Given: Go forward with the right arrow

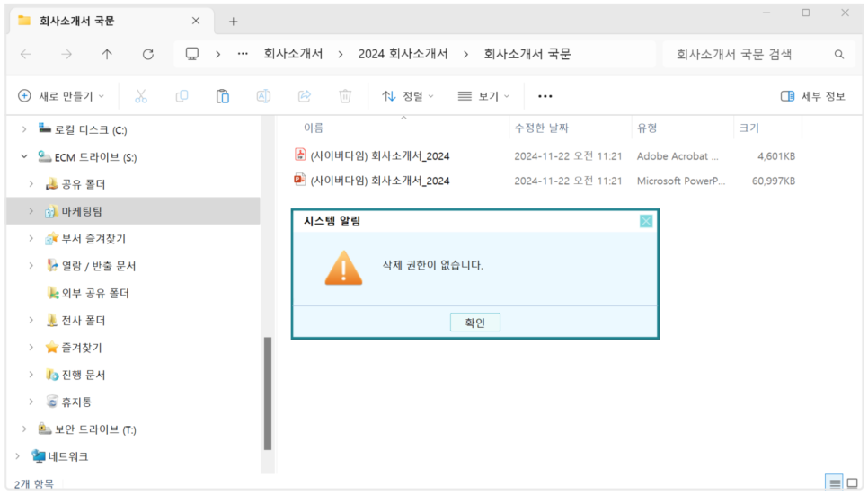Looking at the screenshot, I should (66, 54).
